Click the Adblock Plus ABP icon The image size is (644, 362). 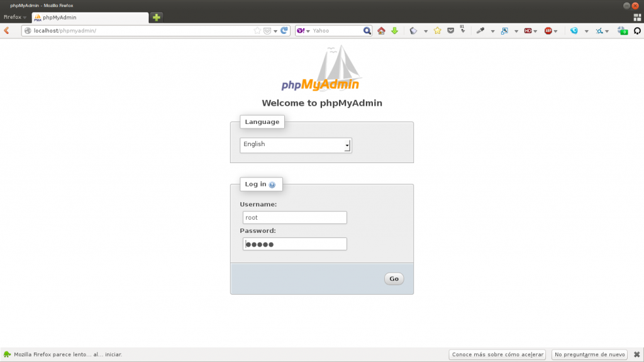[x=548, y=31]
